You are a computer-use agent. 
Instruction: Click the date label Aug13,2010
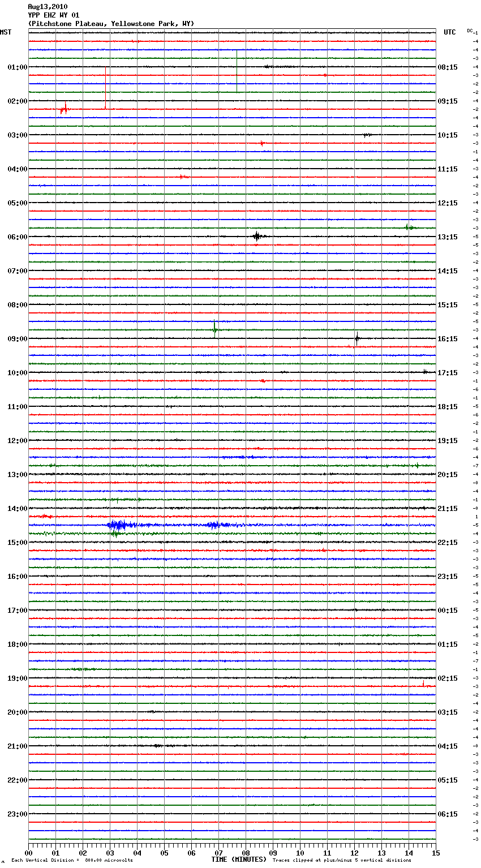(48, 7)
